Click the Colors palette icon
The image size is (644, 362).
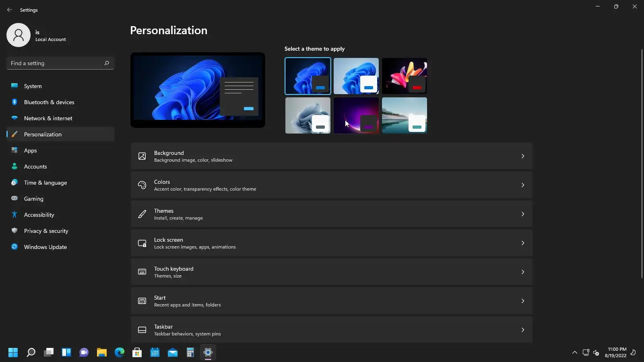pyautogui.click(x=142, y=185)
